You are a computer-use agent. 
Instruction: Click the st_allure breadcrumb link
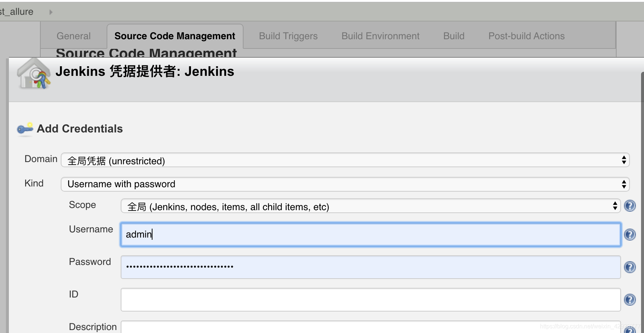[x=17, y=12]
